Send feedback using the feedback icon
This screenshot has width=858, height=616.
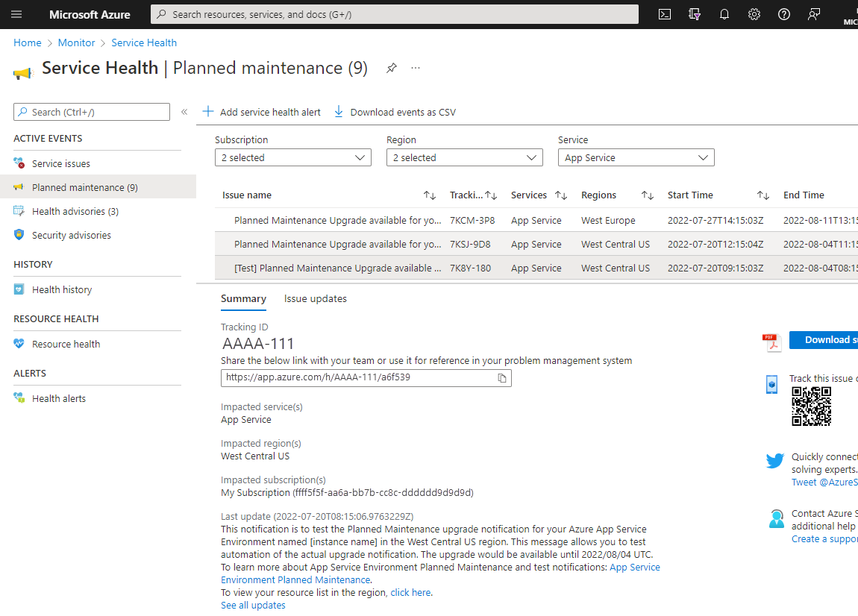pos(814,14)
